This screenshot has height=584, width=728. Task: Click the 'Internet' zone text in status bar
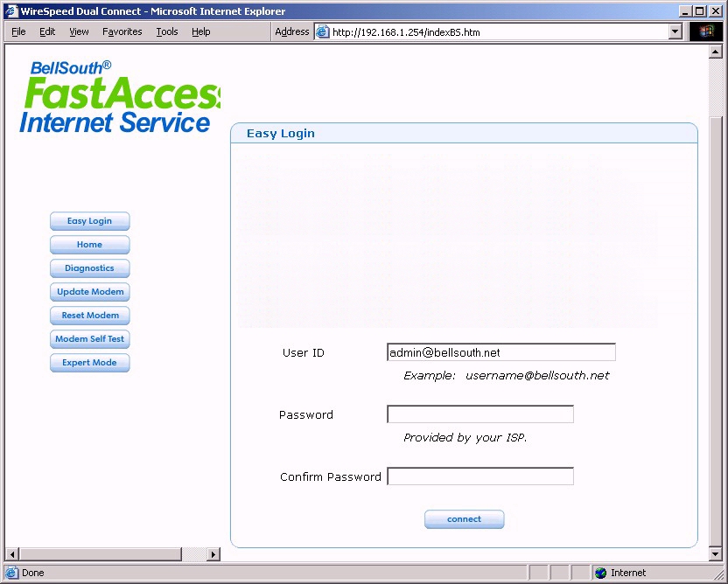point(628,573)
